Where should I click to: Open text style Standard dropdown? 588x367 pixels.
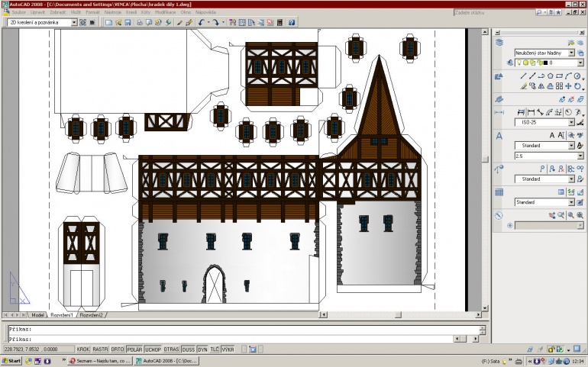pyautogui.click(x=571, y=146)
